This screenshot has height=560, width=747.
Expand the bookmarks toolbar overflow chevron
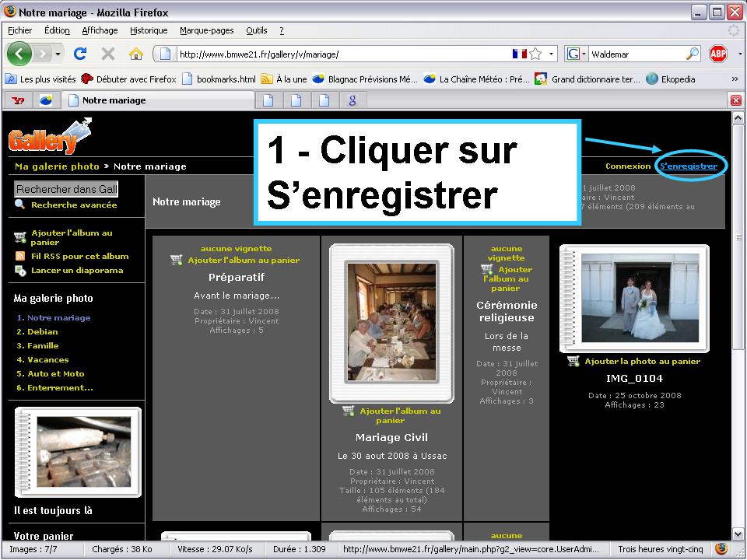[735, 79]
